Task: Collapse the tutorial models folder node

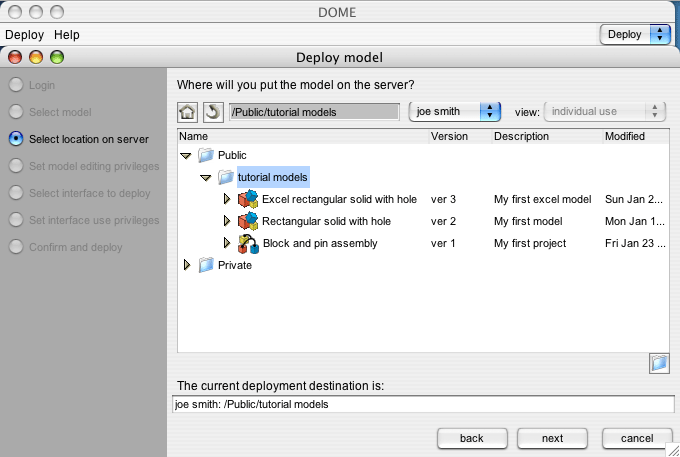Action: tap(206, 177)
